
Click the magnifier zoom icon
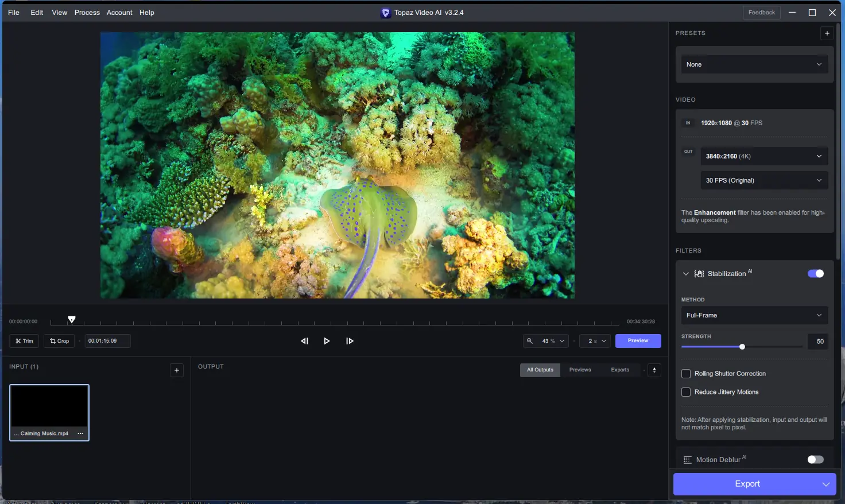[530, 341]
